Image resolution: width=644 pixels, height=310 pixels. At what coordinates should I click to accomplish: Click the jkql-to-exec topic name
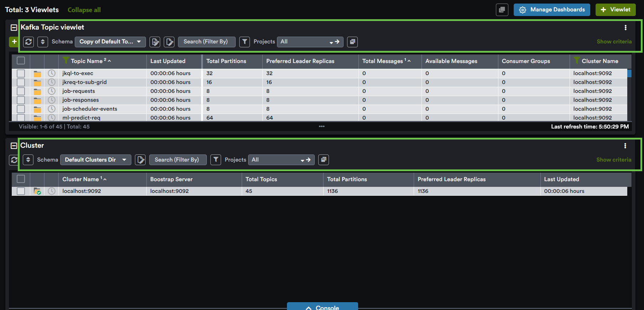(78, 73)
